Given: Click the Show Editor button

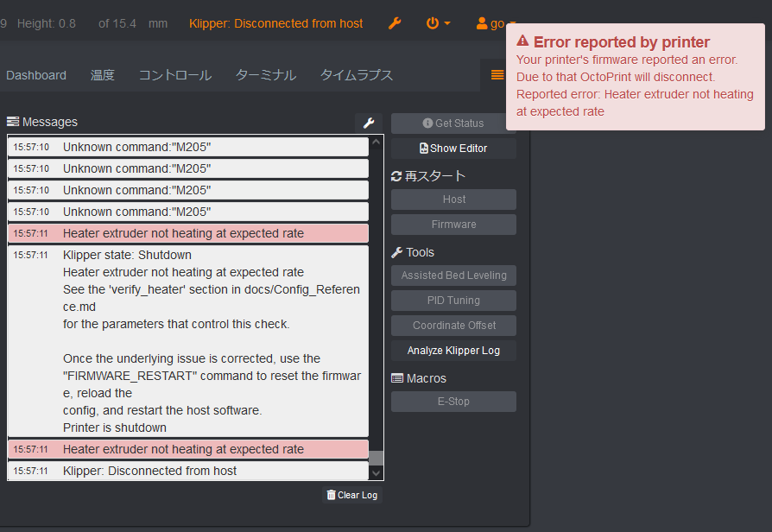Looking at the screenshot, I should (453, 149).
